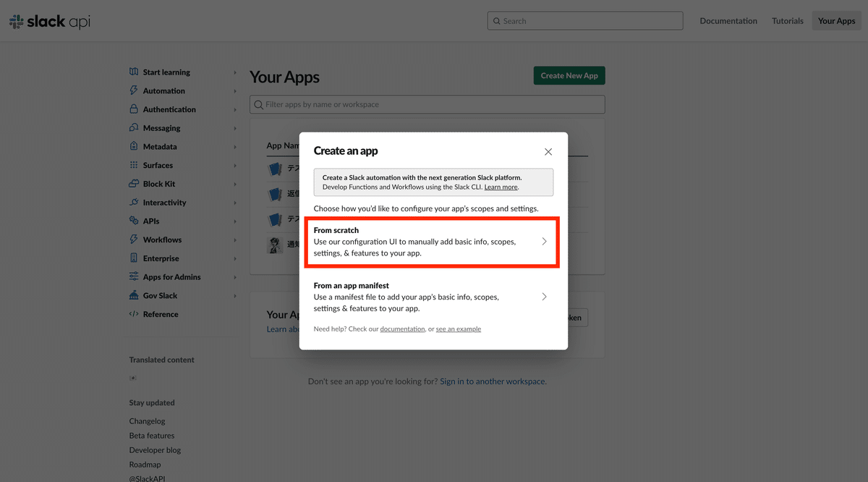
Task: Select the Interactivity icon
Action: (134, 202)
